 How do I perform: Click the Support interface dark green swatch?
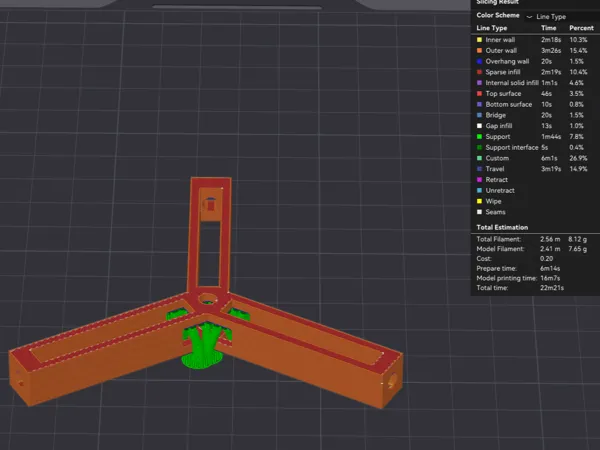click(x=479, y=147)
